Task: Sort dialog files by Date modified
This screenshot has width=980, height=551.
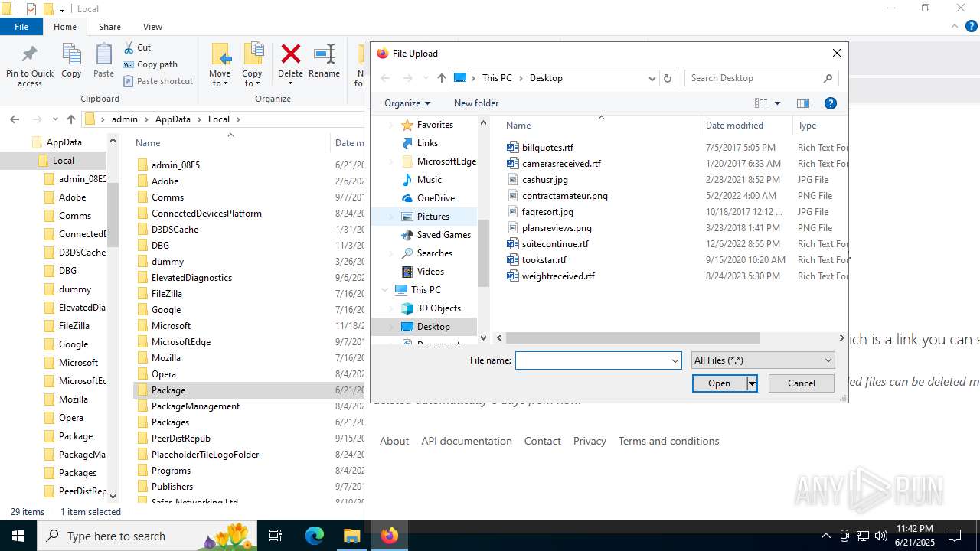Action: pyautogui.click(x=734, y=126)
